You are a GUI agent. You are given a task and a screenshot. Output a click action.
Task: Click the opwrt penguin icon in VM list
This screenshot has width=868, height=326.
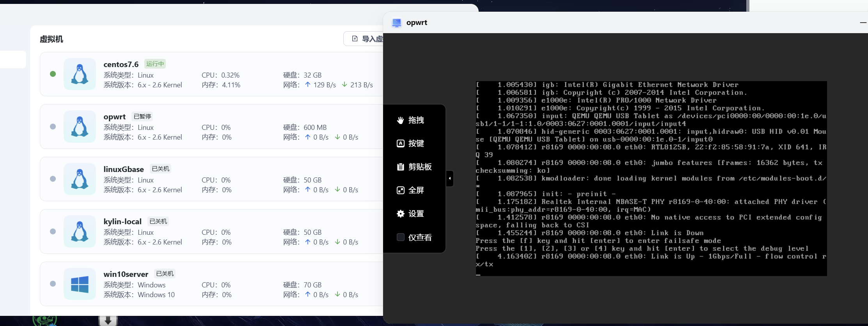(80, 126)
